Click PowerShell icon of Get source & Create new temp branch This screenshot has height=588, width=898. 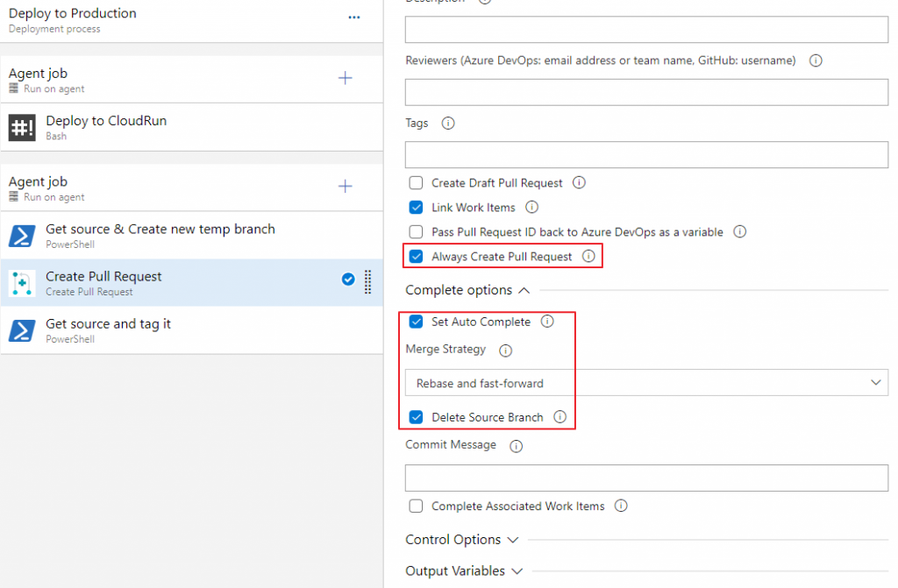click(x=22, y=236)
